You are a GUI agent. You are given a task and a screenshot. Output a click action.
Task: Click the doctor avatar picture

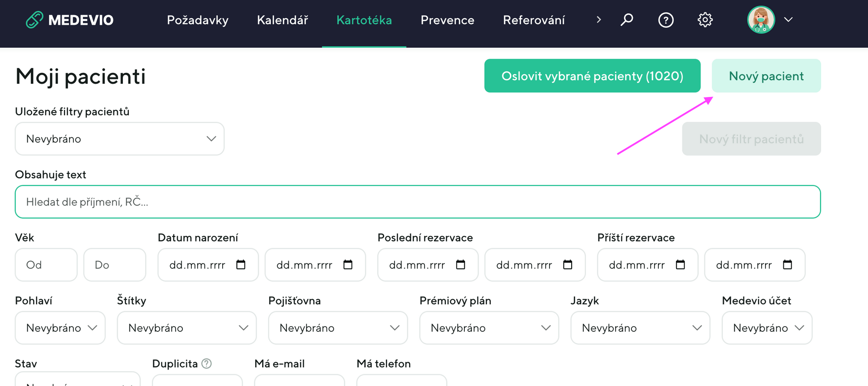[x=760, y=20]
